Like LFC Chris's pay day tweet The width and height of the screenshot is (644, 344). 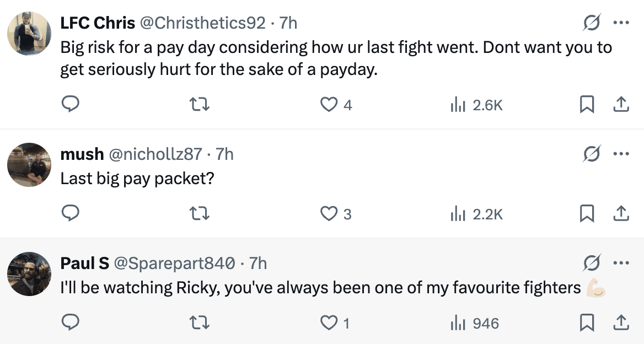pyautogui.click(x=329, y=104)
